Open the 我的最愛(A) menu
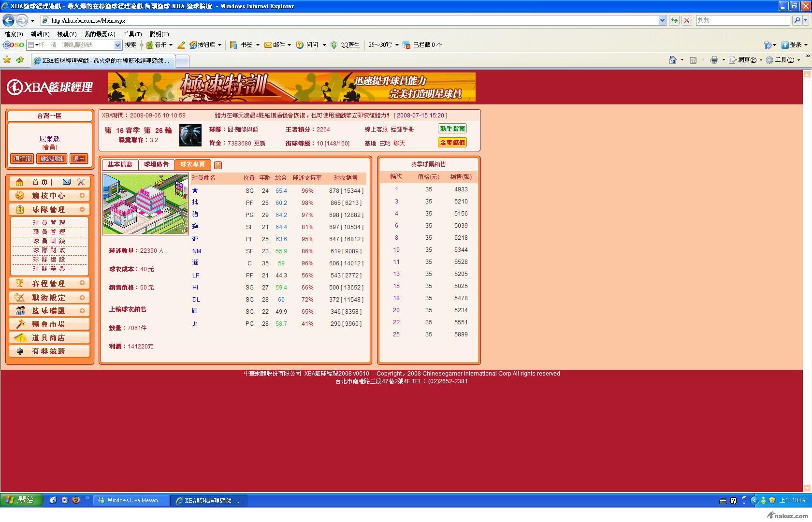 tap(100, 34)
